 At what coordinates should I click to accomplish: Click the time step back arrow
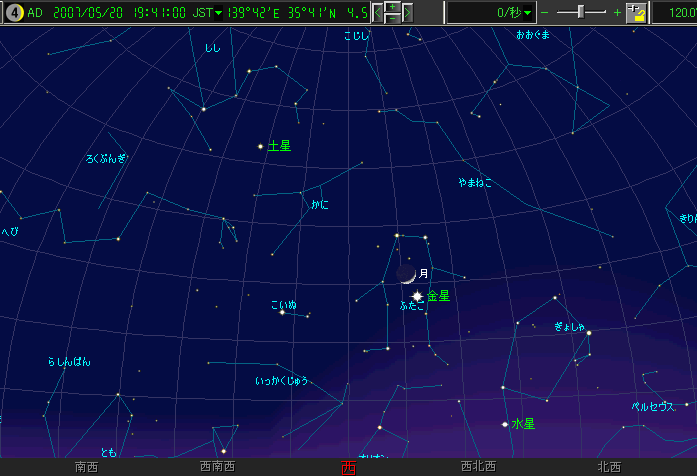click(x=377, y=13)
